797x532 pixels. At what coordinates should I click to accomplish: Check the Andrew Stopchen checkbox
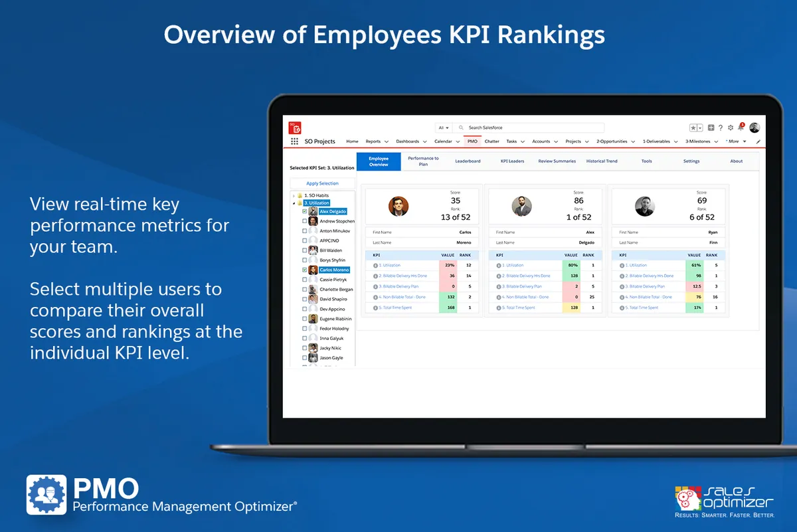click(305, 221)
